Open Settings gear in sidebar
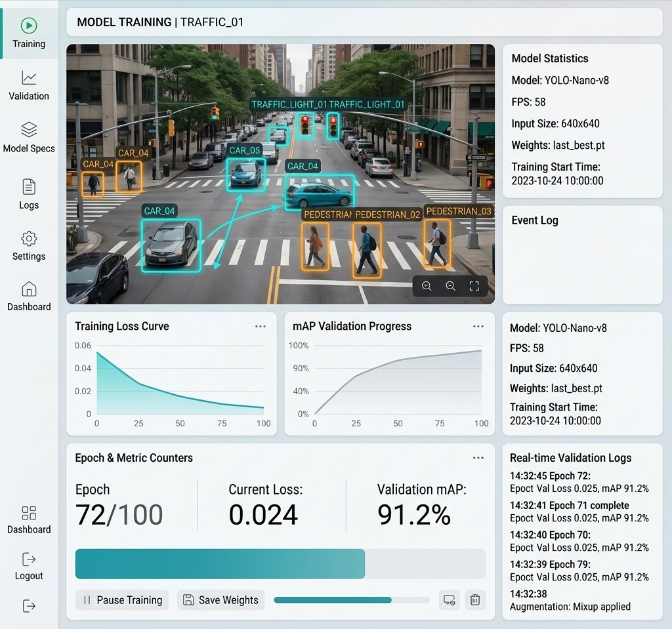The image size is (672, 629). click(29, 238)
